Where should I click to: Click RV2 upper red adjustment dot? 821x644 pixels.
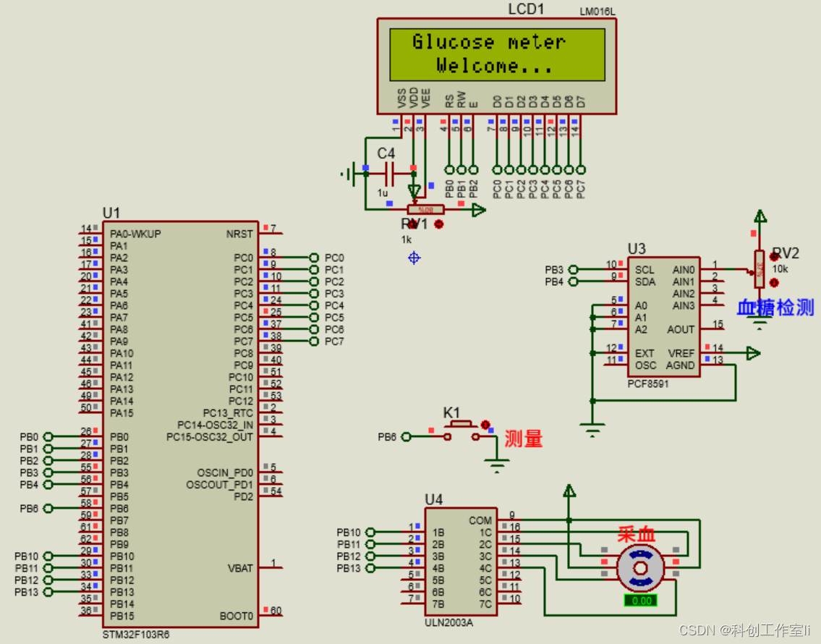coord(774,257)
